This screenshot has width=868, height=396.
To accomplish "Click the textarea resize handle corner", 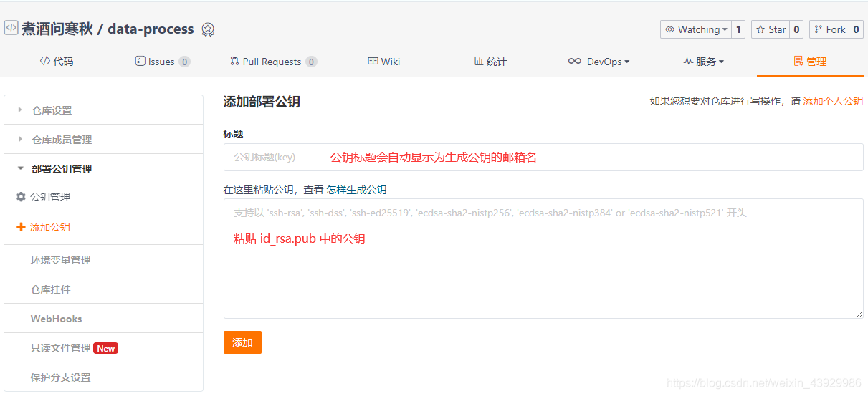I will coord(859,314).
